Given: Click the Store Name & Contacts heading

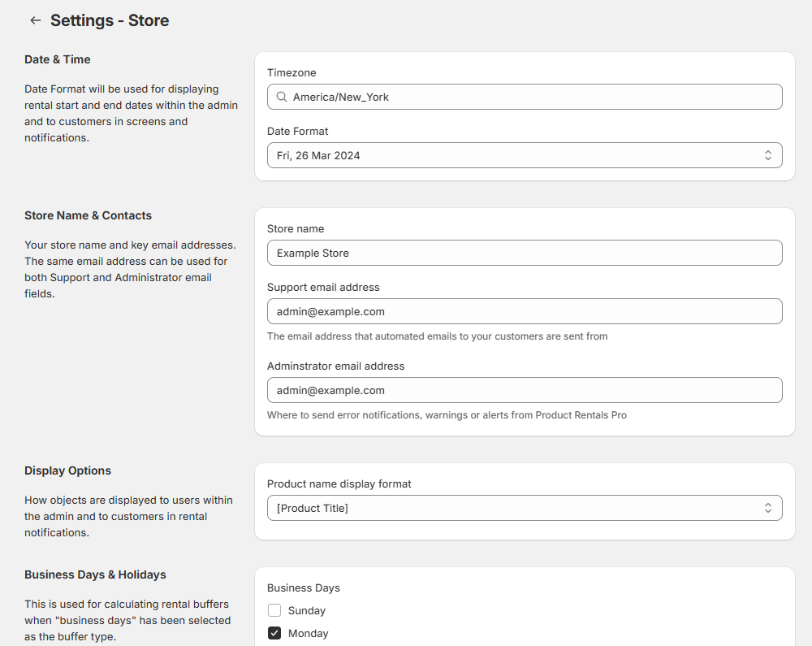Looking at the screenshot, I should [88, 215].
